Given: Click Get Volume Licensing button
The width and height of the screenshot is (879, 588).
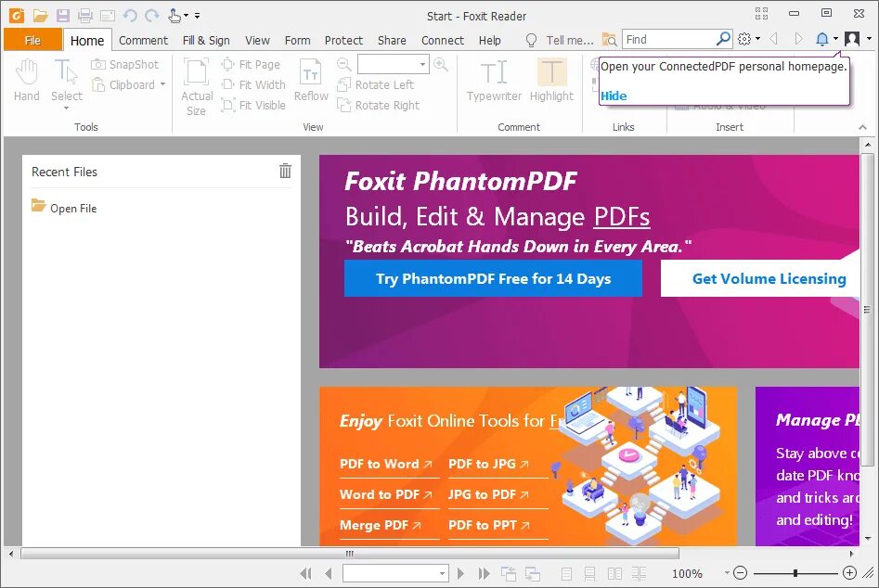Looking at the screenshot, I should click(760, 278).
